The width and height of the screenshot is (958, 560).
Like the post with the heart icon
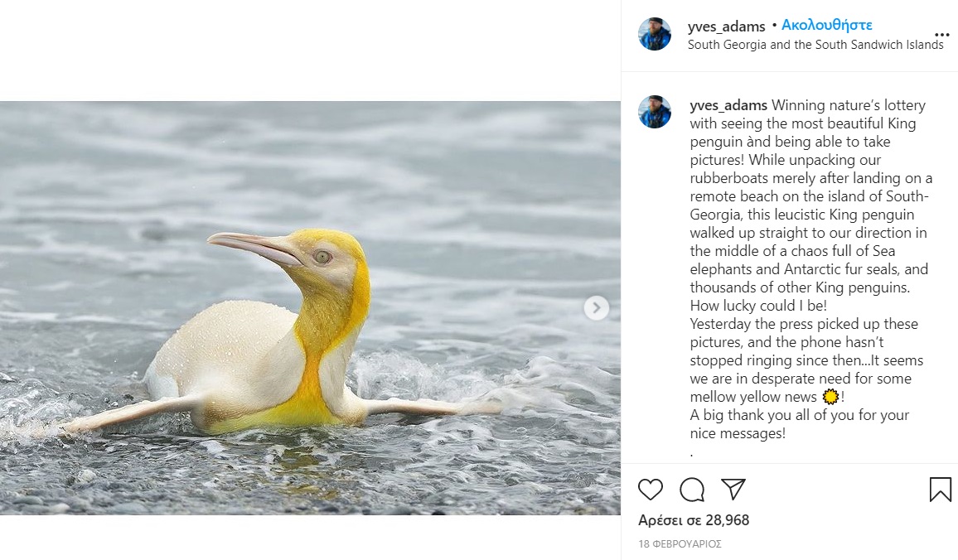(x=651, y=490)
